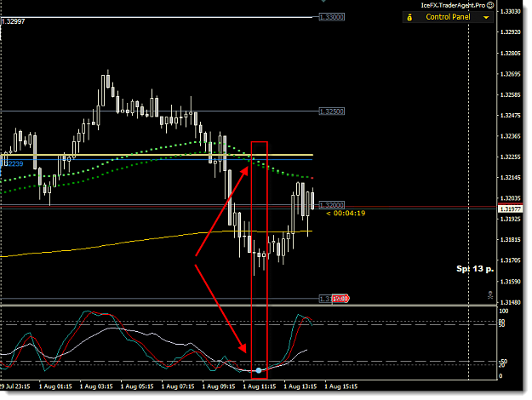Select the 1.32500 level label

click(332, 111)
